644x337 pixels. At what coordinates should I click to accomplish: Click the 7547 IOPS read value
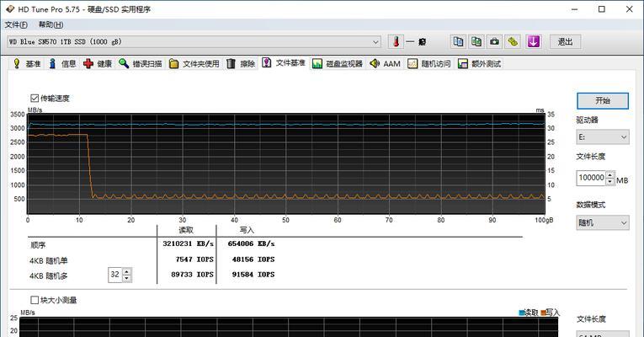[194, 259]
